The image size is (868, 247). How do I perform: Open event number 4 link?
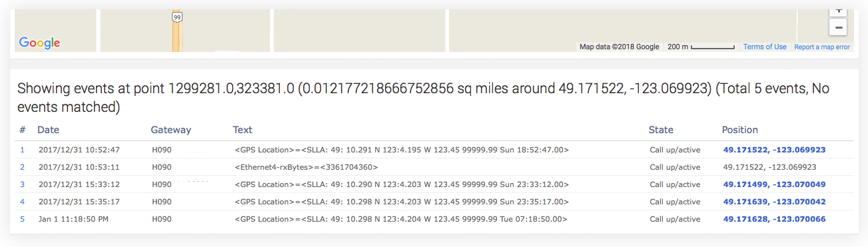click(22, 202)
